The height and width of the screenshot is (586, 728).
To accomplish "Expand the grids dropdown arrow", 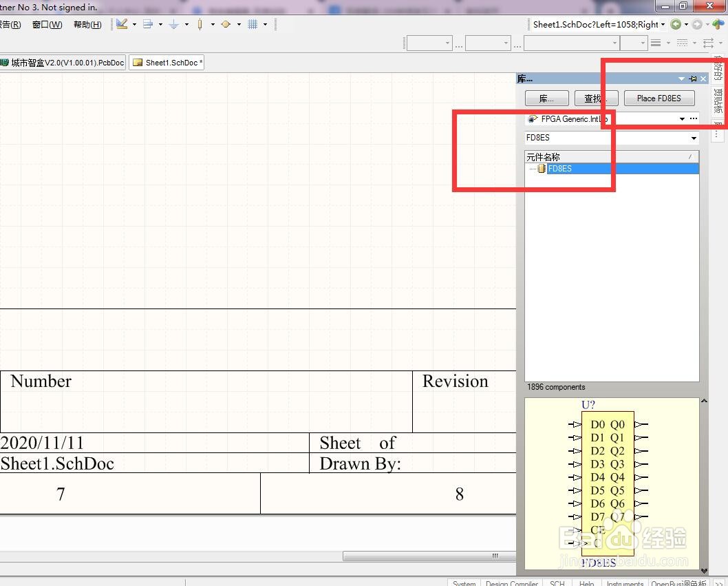I will 265,24.
